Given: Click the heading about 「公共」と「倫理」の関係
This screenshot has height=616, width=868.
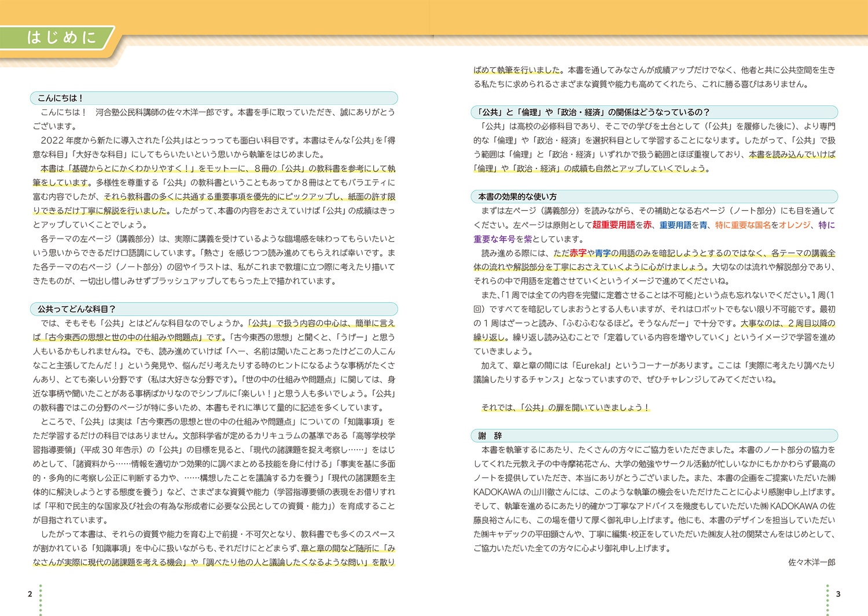Looking at the screenshot, I should pyautogui.click(x=654, y=112).
